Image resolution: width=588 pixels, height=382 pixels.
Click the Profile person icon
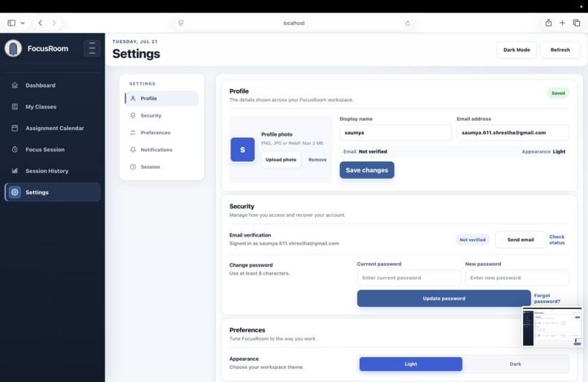tap(133, 99)
